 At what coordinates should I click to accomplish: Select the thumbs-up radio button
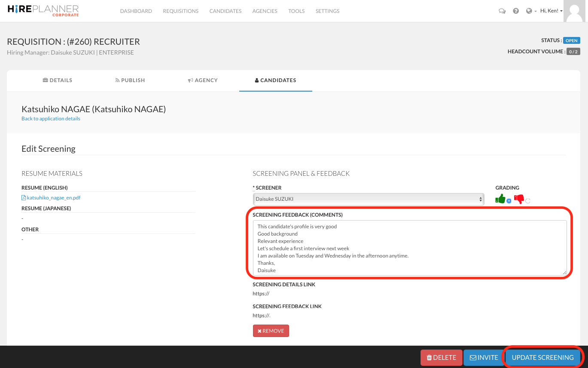509,201
